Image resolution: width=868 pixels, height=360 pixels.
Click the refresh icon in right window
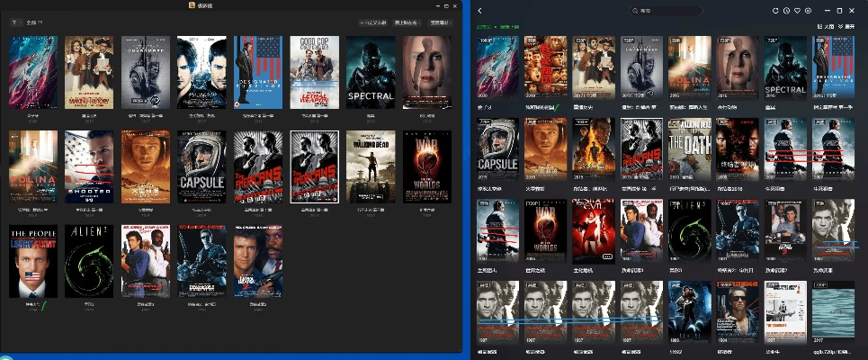point(775,11)
